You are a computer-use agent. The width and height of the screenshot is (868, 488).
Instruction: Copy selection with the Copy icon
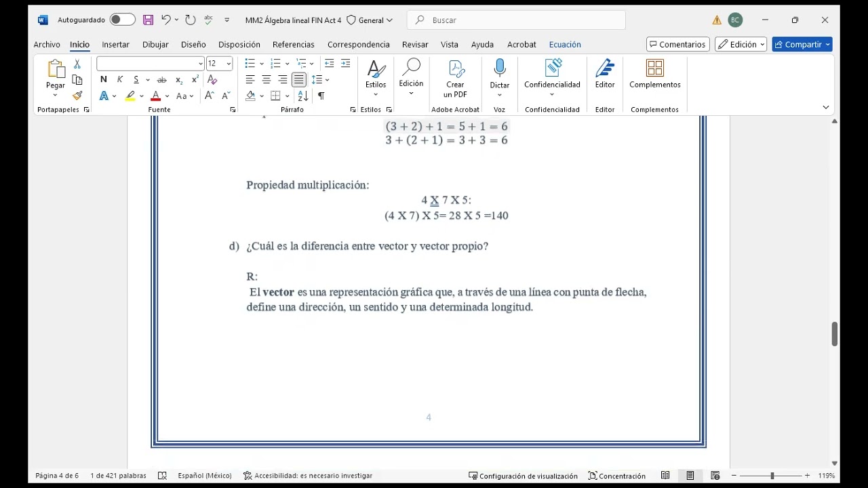tap(77, 80)
